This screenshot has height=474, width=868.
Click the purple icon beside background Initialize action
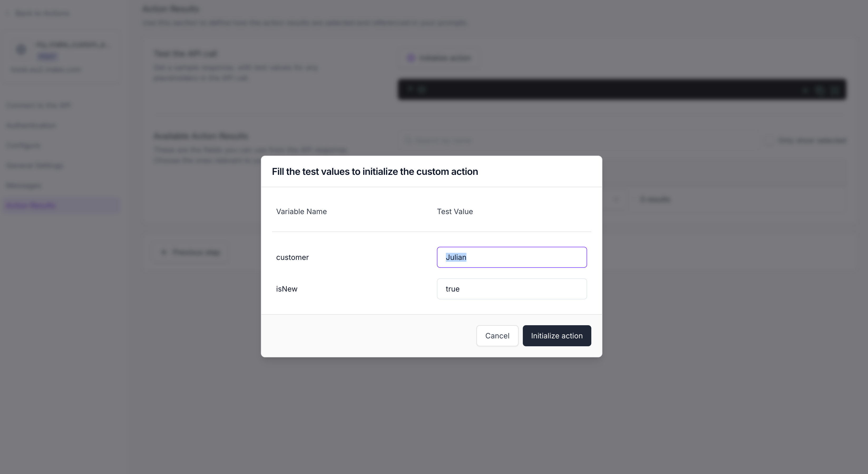click(411, 58)
